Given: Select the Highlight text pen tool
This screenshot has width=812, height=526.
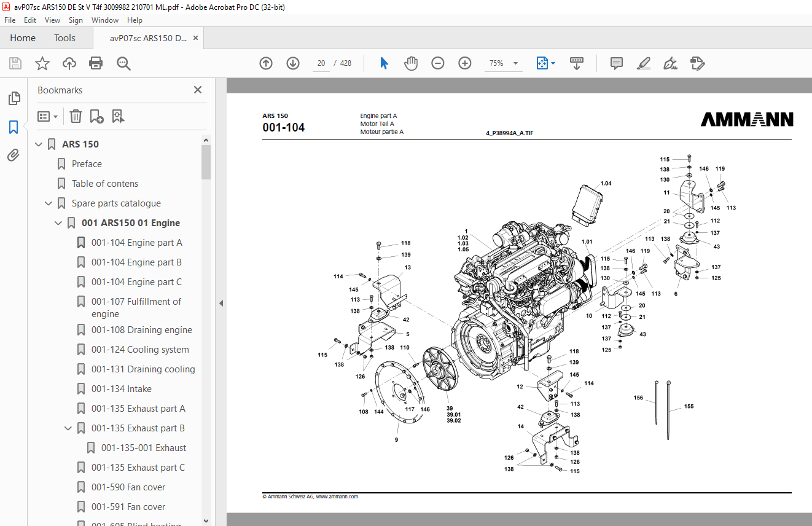Looking at the screenshot, I should (644, 63).
